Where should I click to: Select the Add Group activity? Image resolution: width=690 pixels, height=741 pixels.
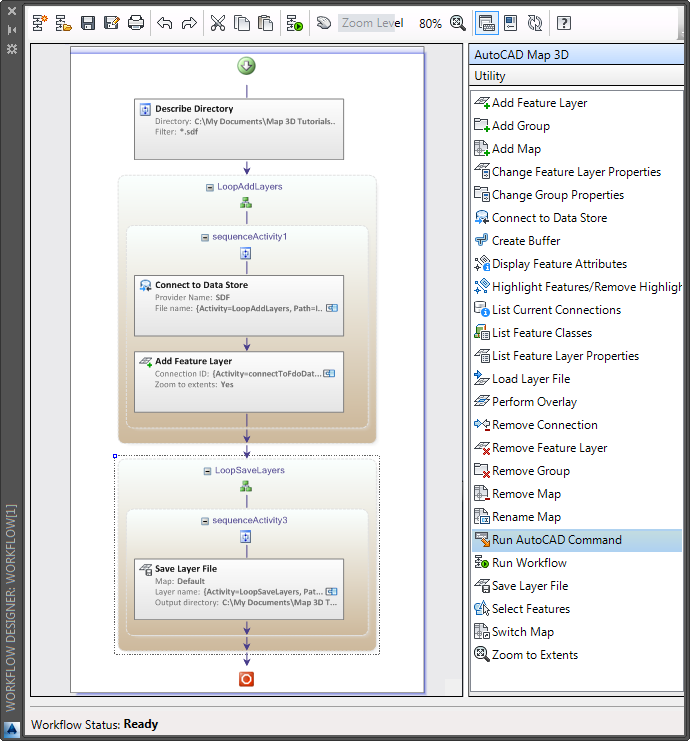point(577,126)
